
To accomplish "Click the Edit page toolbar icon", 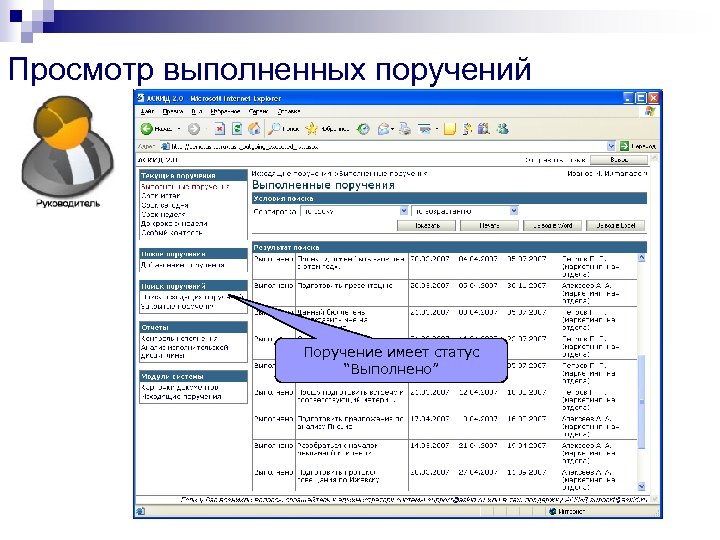I will click(x=425, y=129).
